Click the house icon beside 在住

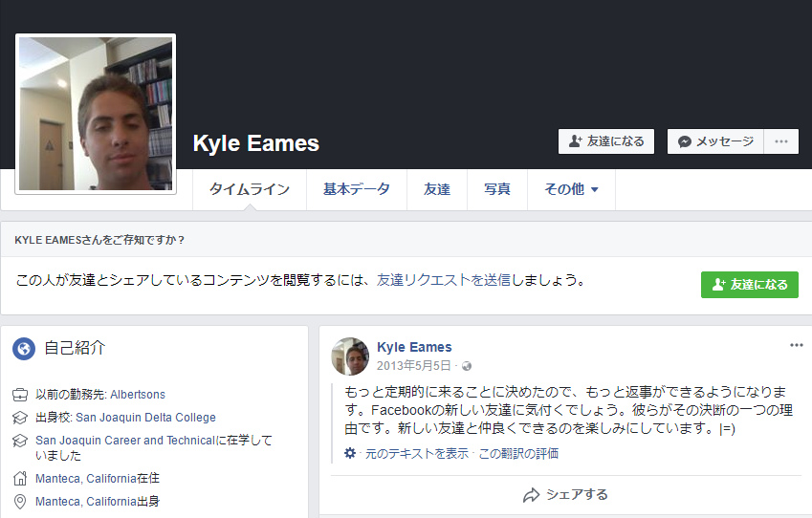(x=20, y=478)
